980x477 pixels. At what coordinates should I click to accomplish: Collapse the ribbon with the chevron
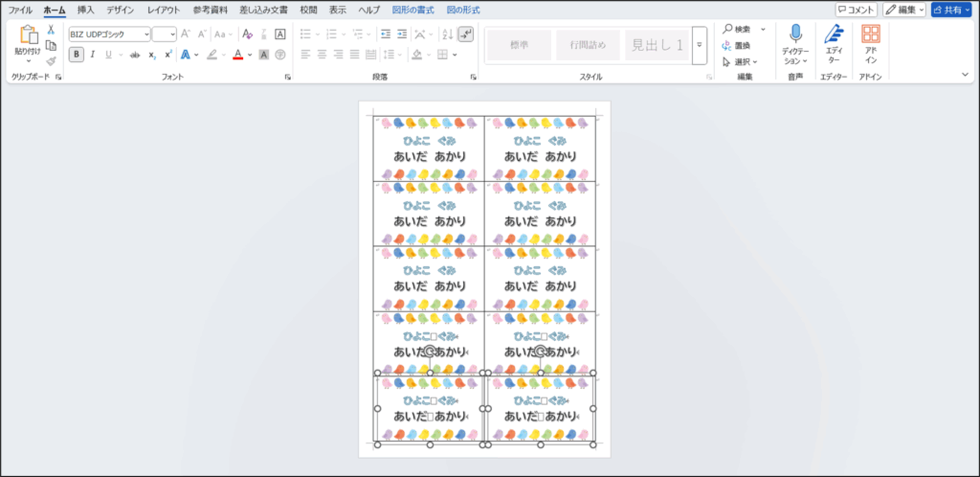[965, 75]
